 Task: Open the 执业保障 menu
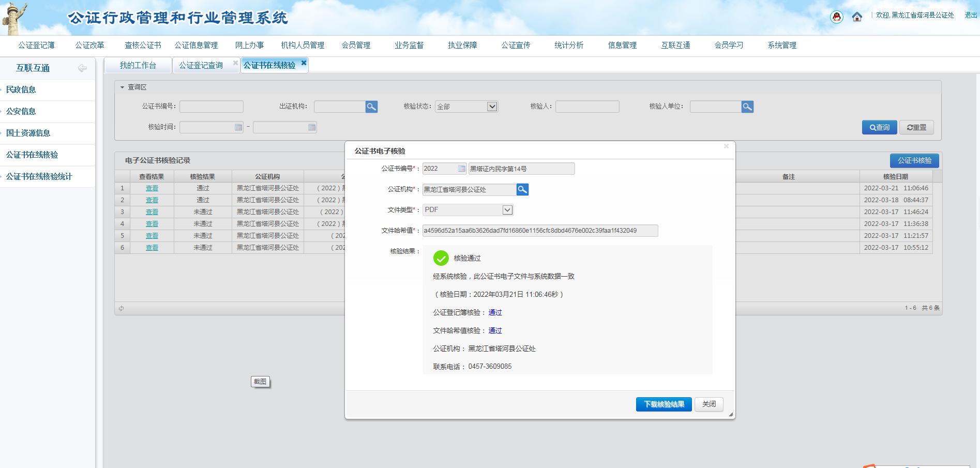pyautogui.click(x=462, y=45)
